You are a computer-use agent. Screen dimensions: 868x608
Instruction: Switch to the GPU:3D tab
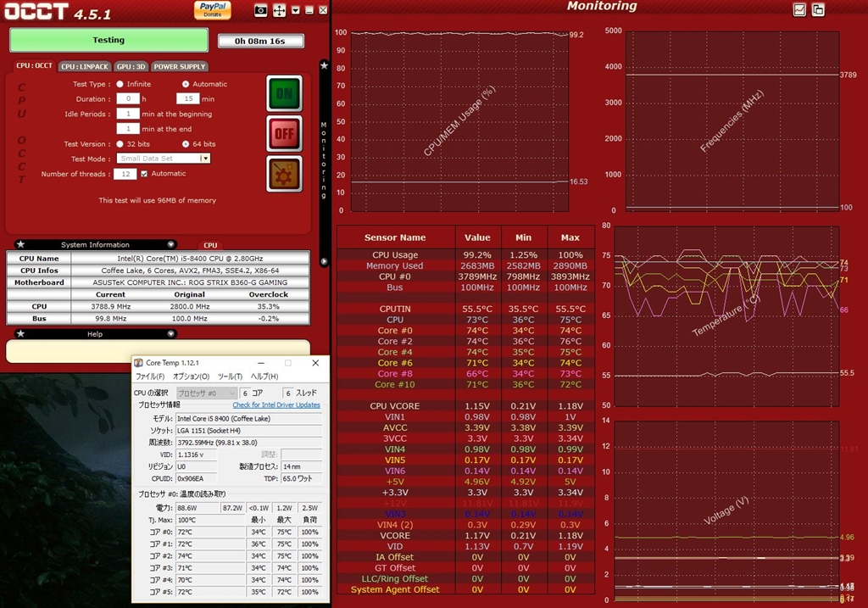(x=131, y=66)
